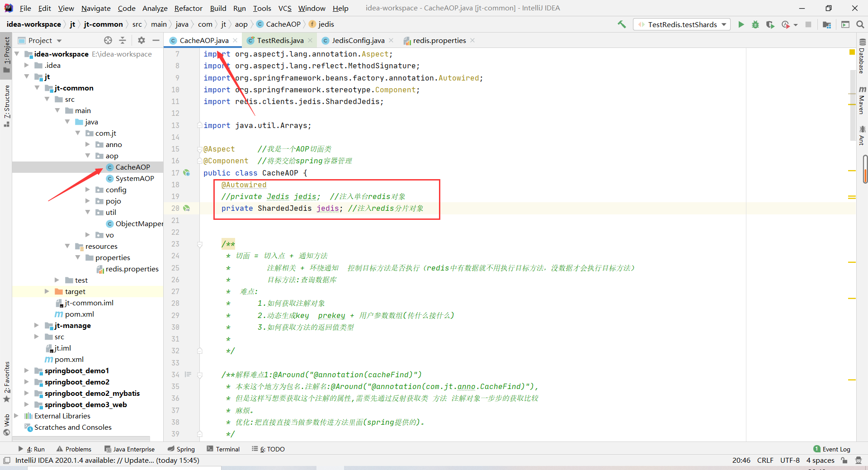Open the Problems tool window
This screenshot has width=868, height=470.
click(x=74, y=449)
